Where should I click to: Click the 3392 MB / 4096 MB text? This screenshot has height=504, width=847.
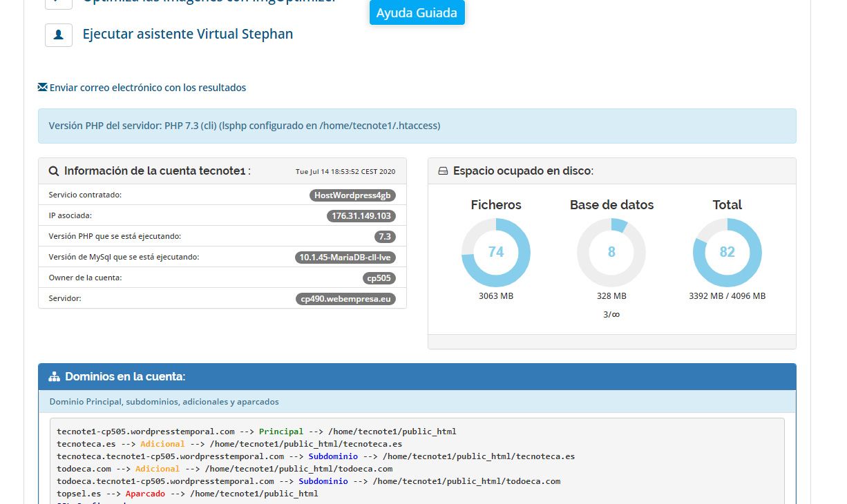click(x=727, y=296)
